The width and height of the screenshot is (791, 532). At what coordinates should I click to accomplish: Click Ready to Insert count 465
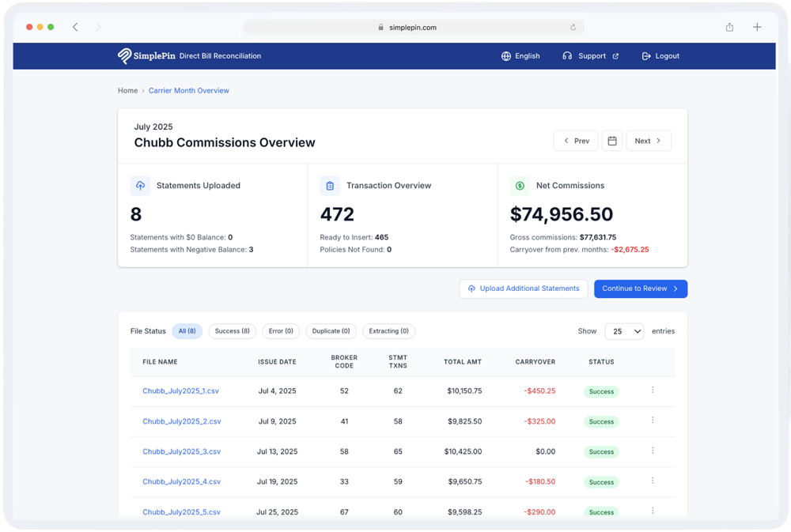tap(381, 237)
